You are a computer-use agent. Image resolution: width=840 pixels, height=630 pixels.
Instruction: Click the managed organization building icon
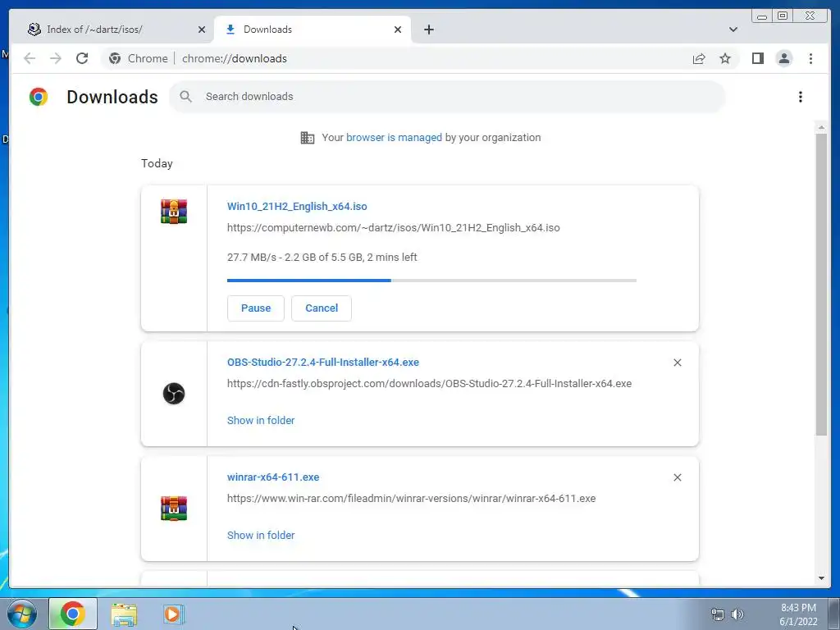[x=307, y=138]
